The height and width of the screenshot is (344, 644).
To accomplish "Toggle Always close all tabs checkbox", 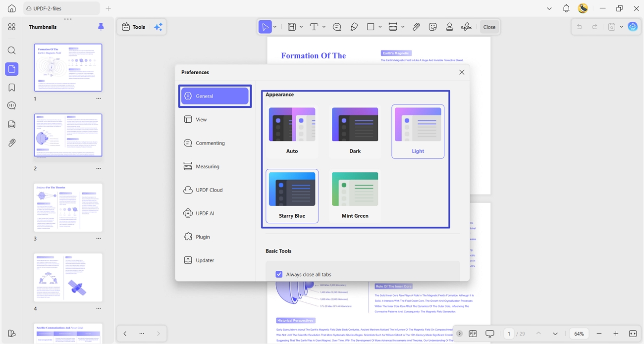I will point(279,274).
